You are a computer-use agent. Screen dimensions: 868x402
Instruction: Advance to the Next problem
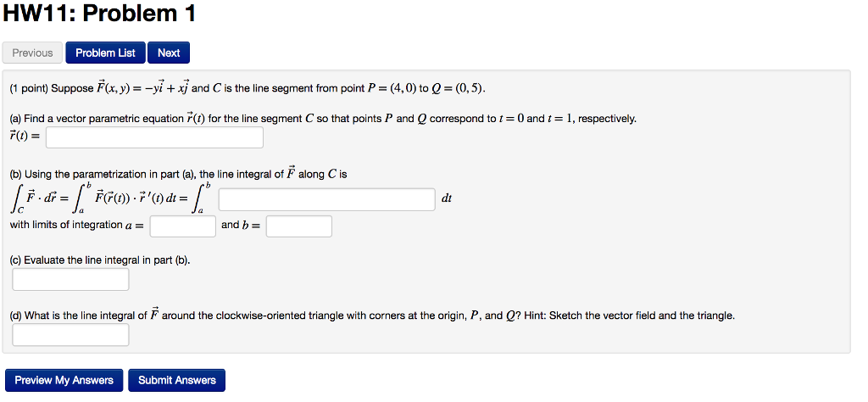[169, 53]
